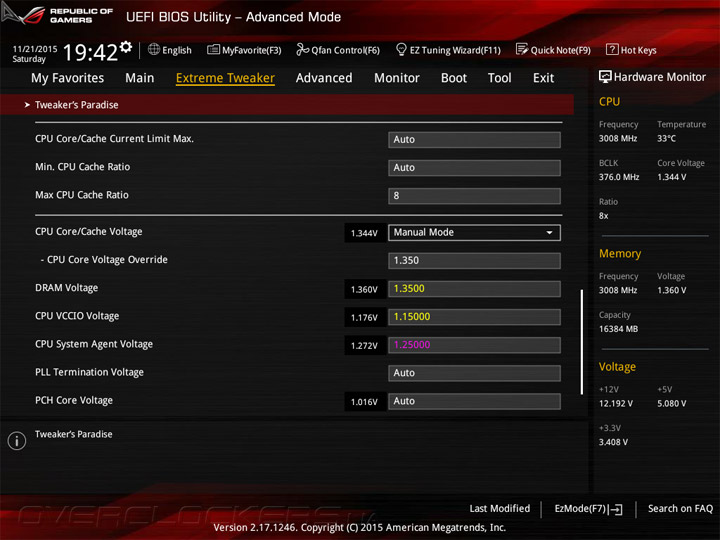Click the Hardware Monitor heading
The width and height of the screenshot is (720, 540).
659,77
